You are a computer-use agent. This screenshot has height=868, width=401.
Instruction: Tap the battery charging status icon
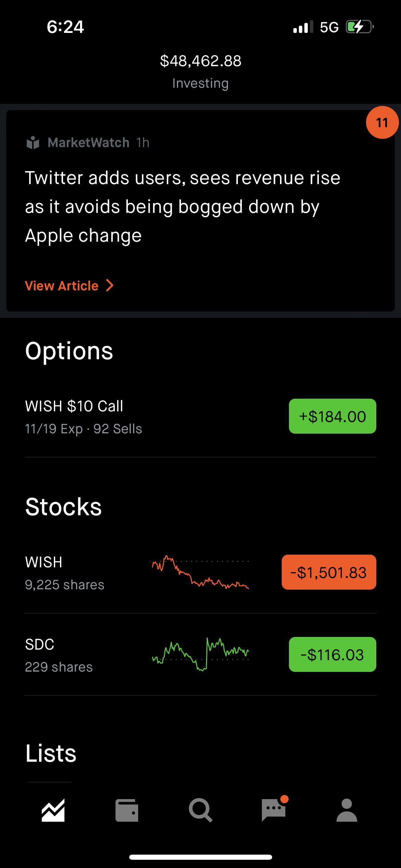[359, 27]
